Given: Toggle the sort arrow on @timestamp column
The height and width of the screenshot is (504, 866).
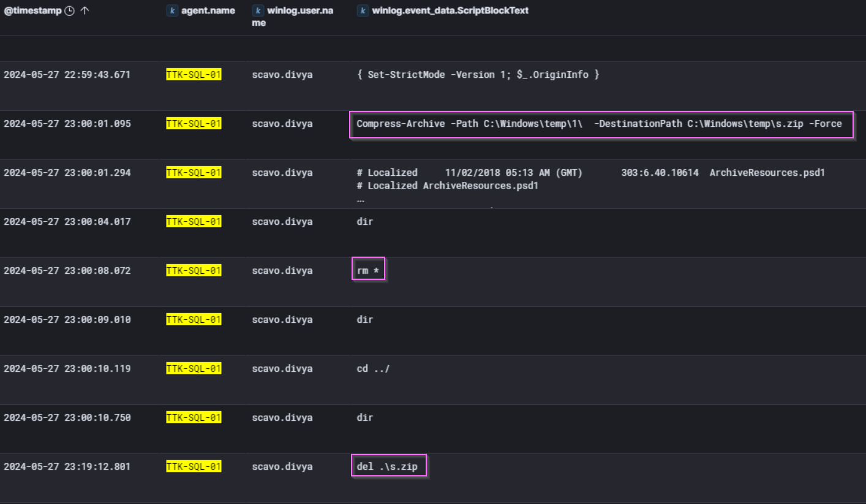Looking at the screenshot, I should coord(85,11).
